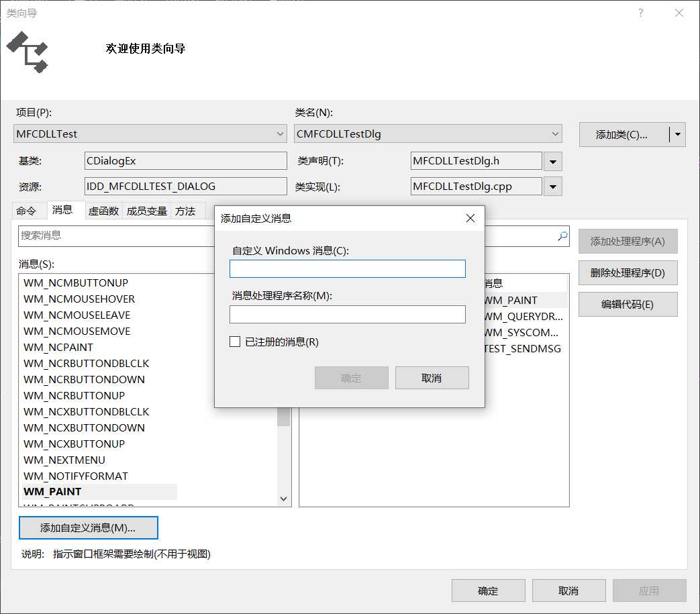Click the main wizard 确定 button

[488, 591]
